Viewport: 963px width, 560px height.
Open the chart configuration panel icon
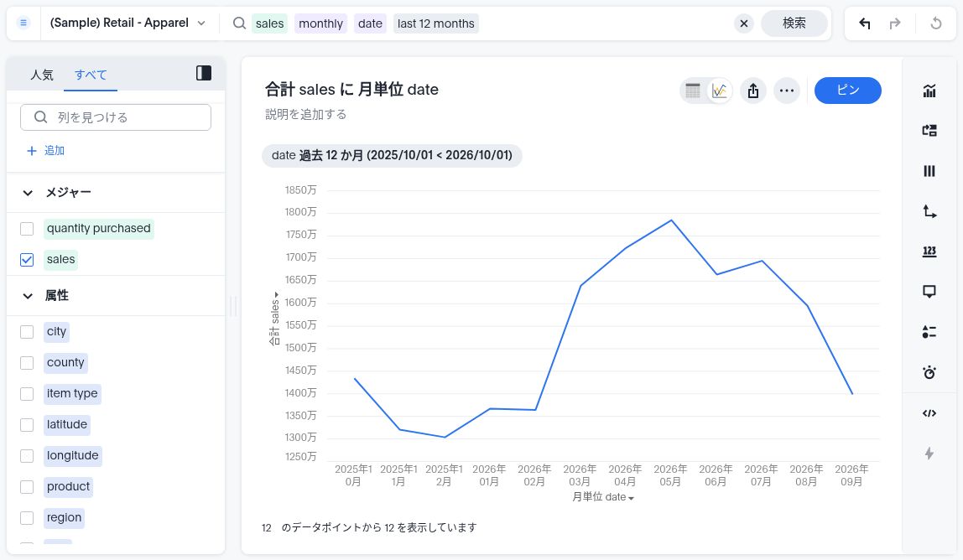coord(929,130)
